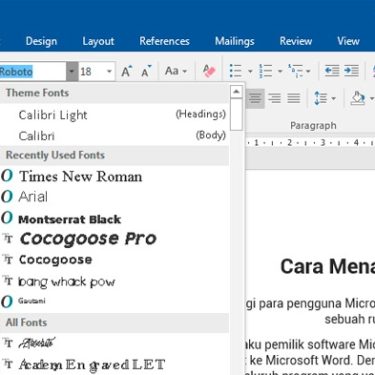Viewport: 375px width, 375px height.
Task: Open the Design ribbon tab
Action: coord(41,41)
